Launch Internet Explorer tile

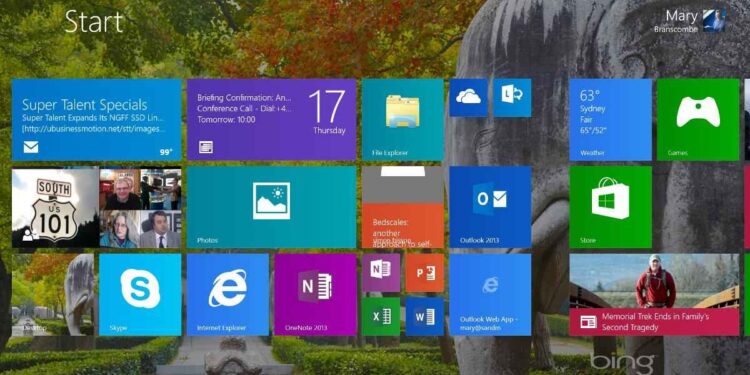[228, 295]
